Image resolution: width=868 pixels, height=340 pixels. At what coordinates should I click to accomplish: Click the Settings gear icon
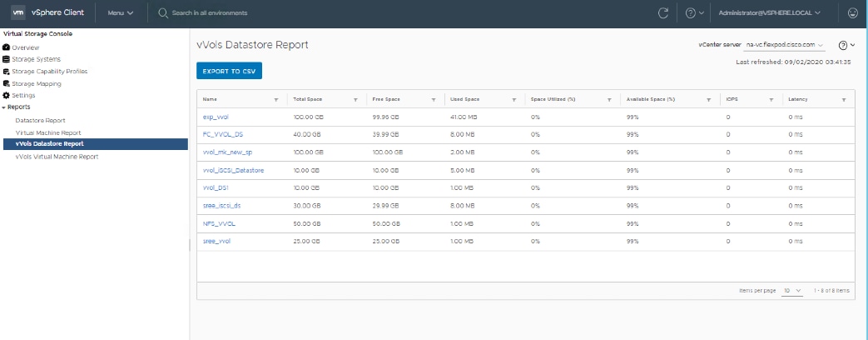click(x=6, y=95)
